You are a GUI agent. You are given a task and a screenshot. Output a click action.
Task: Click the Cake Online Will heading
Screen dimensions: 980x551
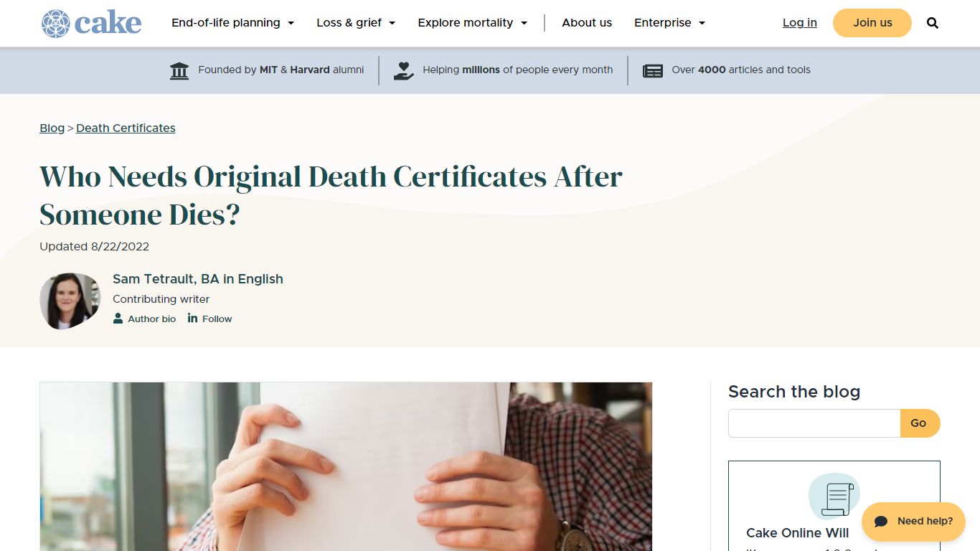(797, 533)
